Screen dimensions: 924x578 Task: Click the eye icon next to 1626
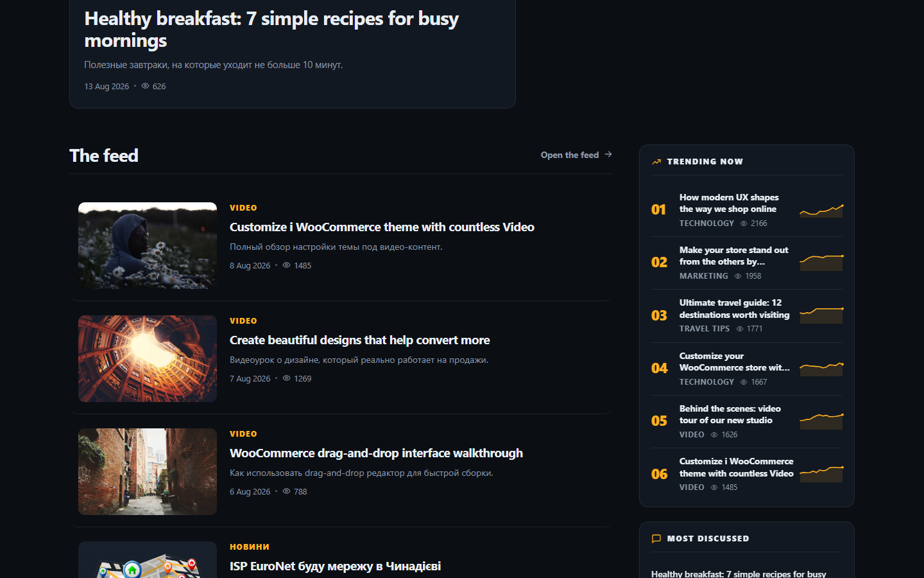coord(714,435)
